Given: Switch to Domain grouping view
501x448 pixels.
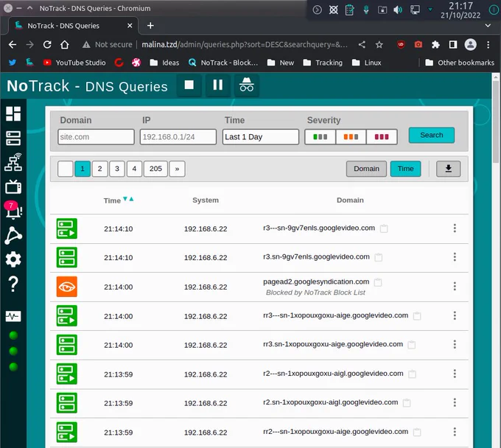Looking at the screenshot, I should pyautogui.click(x=366, y=169).
